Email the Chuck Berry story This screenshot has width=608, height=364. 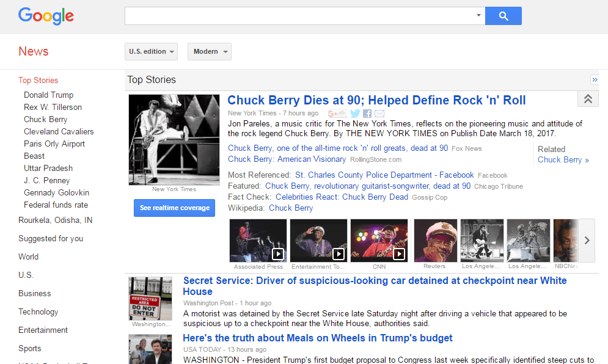(379, 114)
